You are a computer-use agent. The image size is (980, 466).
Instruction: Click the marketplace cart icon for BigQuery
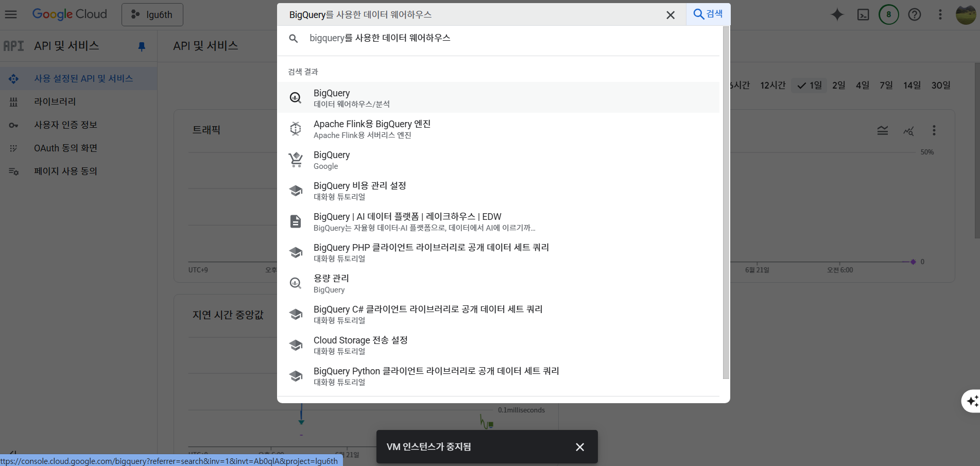[296, 160]
